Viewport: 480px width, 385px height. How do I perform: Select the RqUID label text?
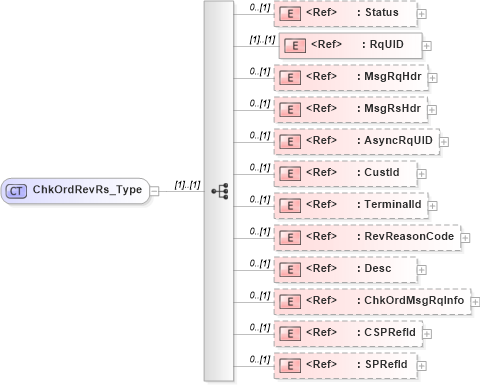pyautogui.click(x=387, y=44)
